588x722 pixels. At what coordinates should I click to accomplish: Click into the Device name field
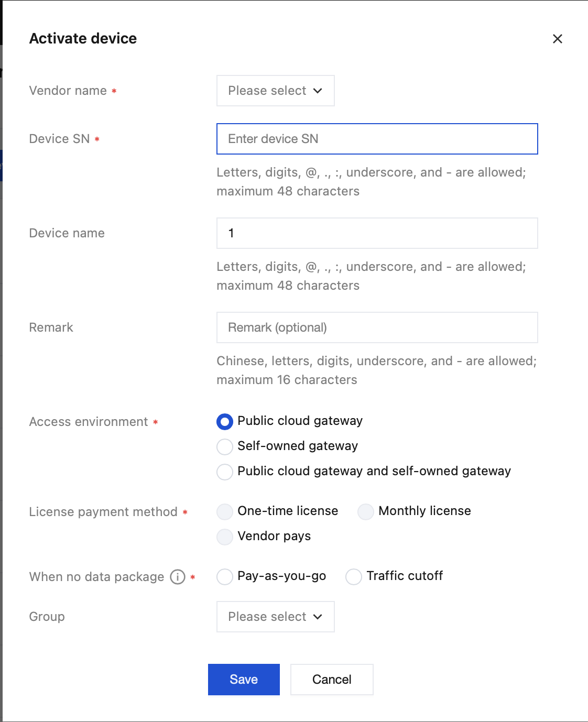point(377,233)
